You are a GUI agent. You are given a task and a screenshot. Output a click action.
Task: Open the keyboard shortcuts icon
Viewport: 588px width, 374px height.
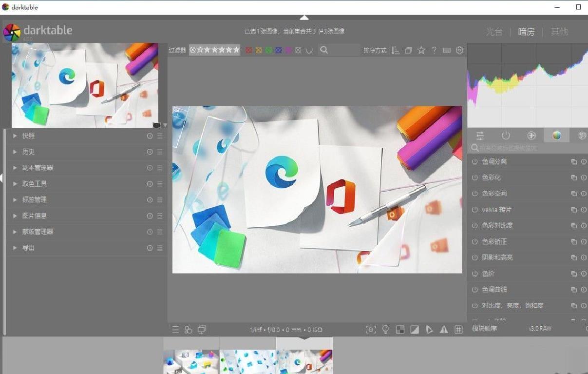point(447,50)
